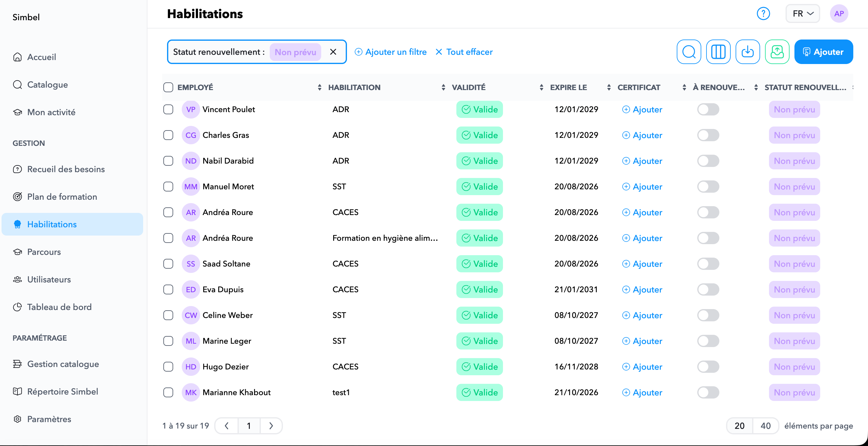Viewport: 868px width, 446px height.
Task: Click the search magnifier icon button
Action: pos(689,52)
